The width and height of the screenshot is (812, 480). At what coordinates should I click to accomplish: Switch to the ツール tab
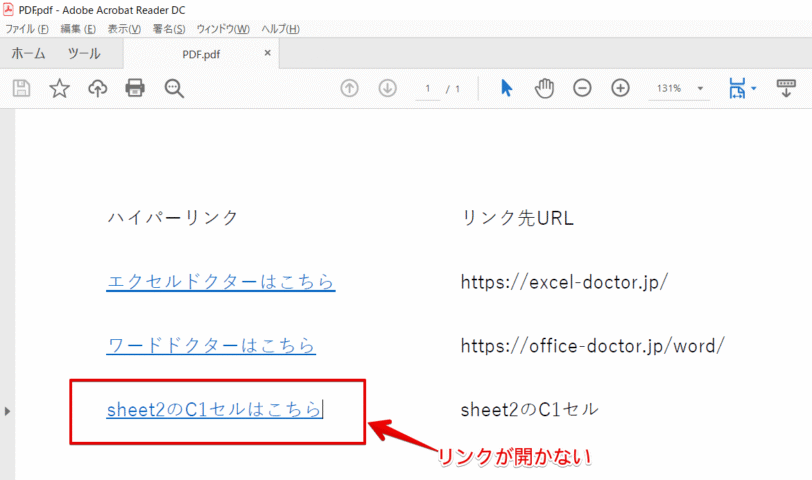pyautogui.click(x=84, y=53)
